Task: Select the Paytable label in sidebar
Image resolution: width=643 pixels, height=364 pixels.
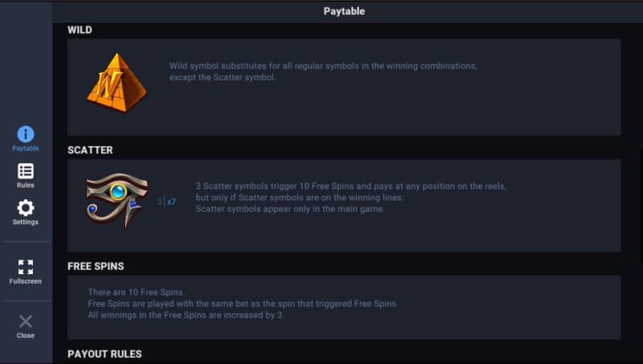Action: 26,149
